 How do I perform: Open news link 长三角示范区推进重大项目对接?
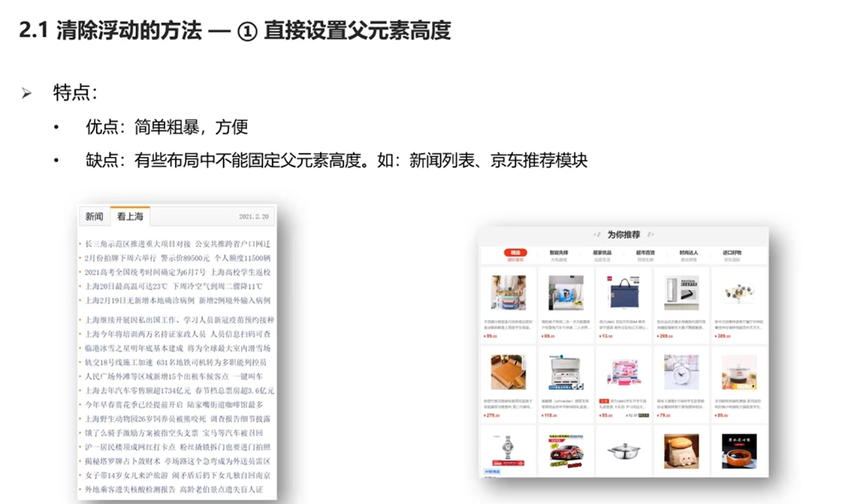137,244
